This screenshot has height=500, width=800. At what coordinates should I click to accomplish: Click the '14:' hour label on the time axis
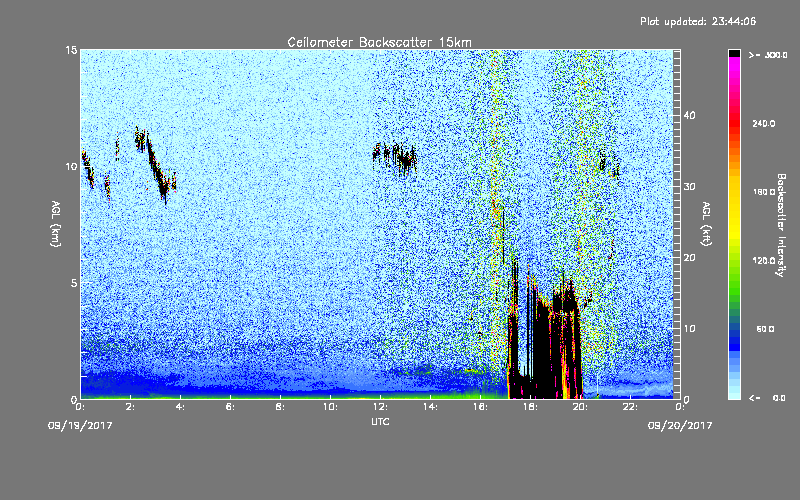click(x=431, y=407)
